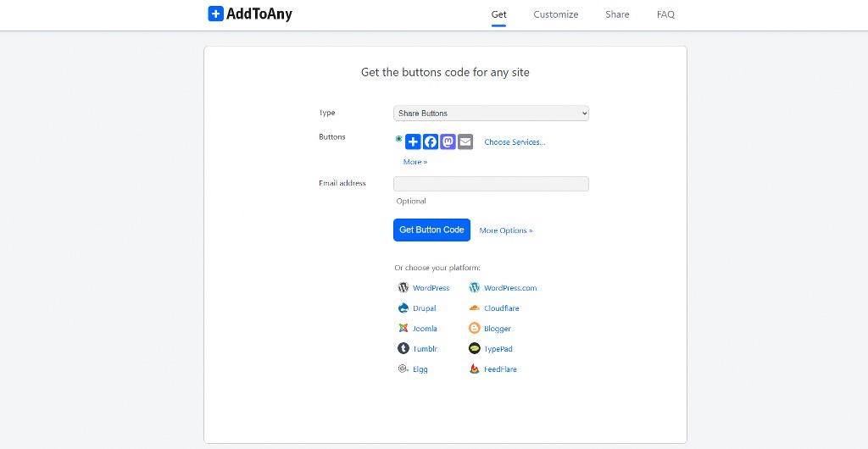Expand the More » button styles link

(x=415, y=162)
